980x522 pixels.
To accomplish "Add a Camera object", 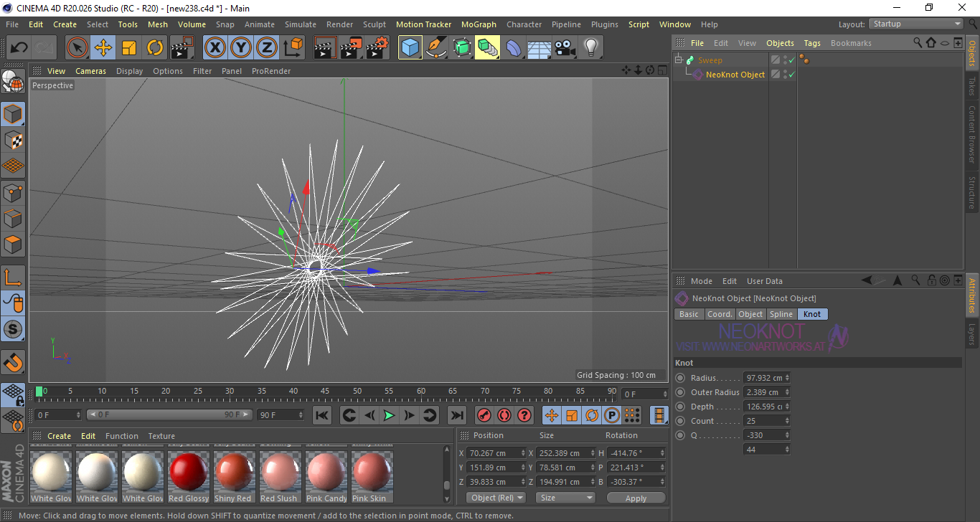I will 565,48.
